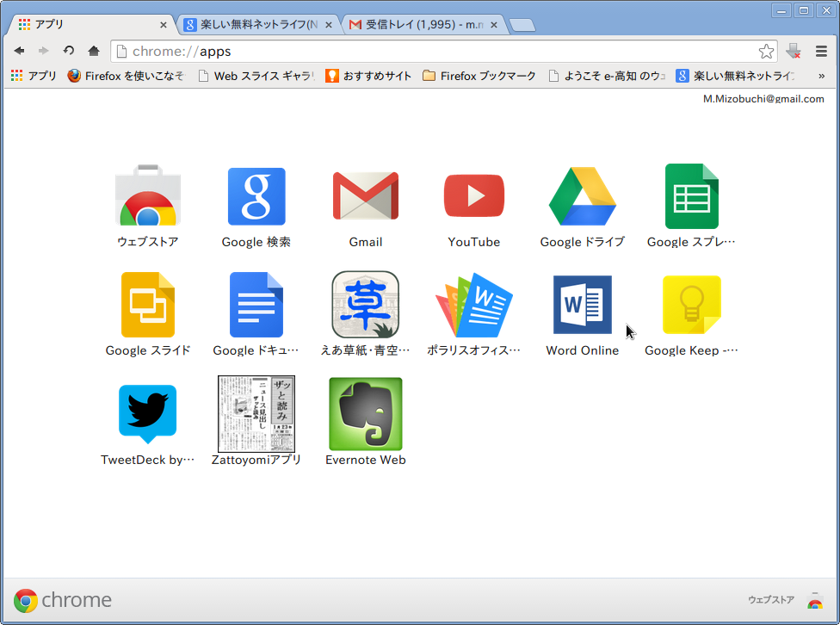Minimize the Chrome window
Image resolution: width=840 pixels, height=625 pixels.
(x=781, y=10)
